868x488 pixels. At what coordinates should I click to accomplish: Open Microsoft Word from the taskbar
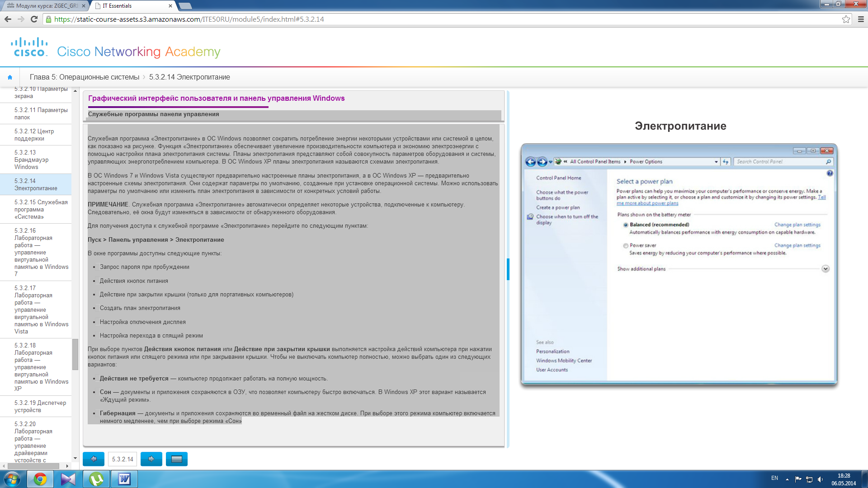pyautogui.click(x=124, y=479)
